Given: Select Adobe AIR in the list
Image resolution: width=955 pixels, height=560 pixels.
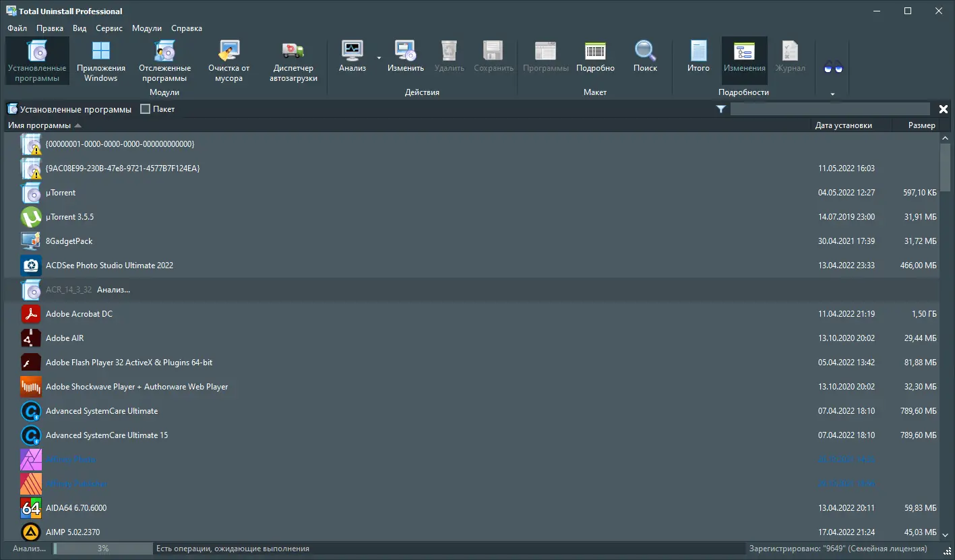Looking at the screenshot, I should (x=472, y=338).
